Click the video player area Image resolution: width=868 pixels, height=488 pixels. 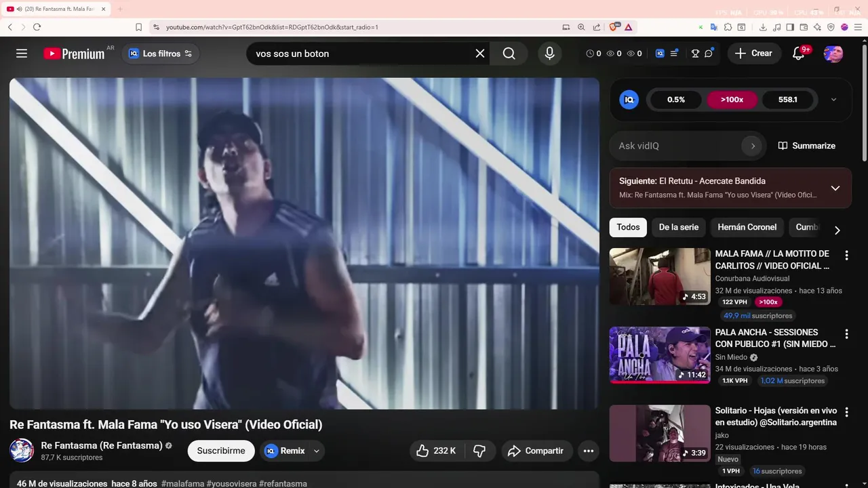304,243
